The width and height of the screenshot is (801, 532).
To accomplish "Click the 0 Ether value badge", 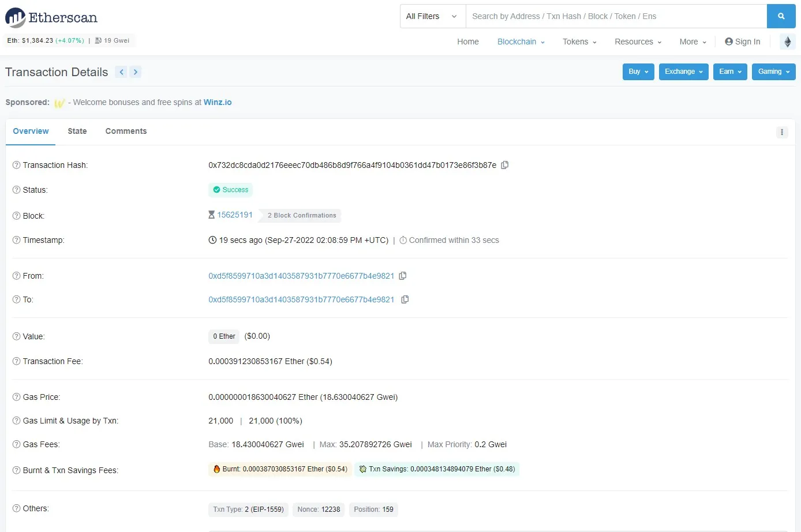I will [x=224, y=336].
